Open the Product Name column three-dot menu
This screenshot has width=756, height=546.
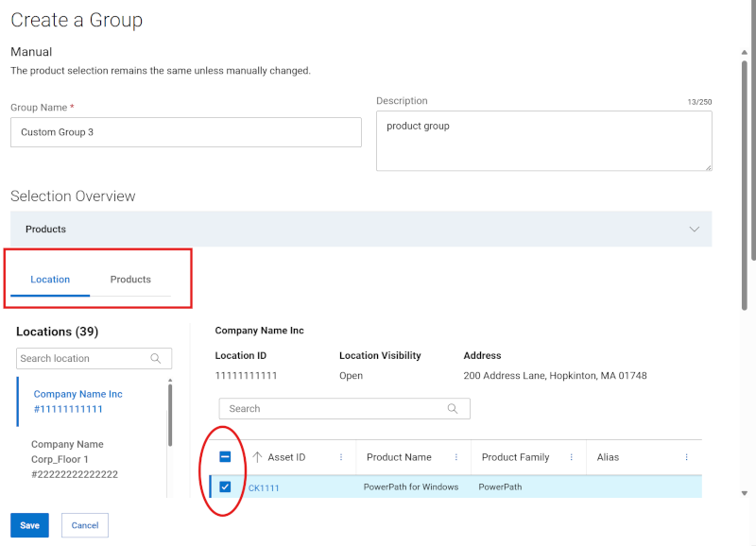(x=456, y=457)
